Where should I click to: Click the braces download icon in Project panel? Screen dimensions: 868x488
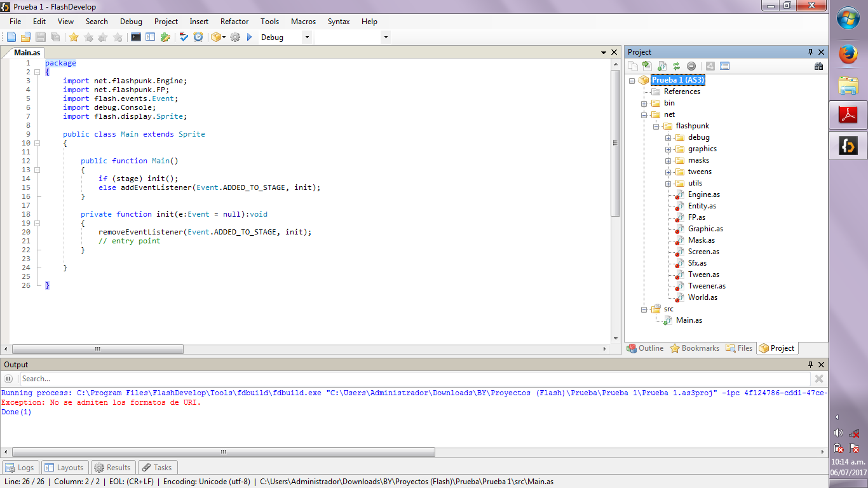pyautogui.click(x=661, y=66)
